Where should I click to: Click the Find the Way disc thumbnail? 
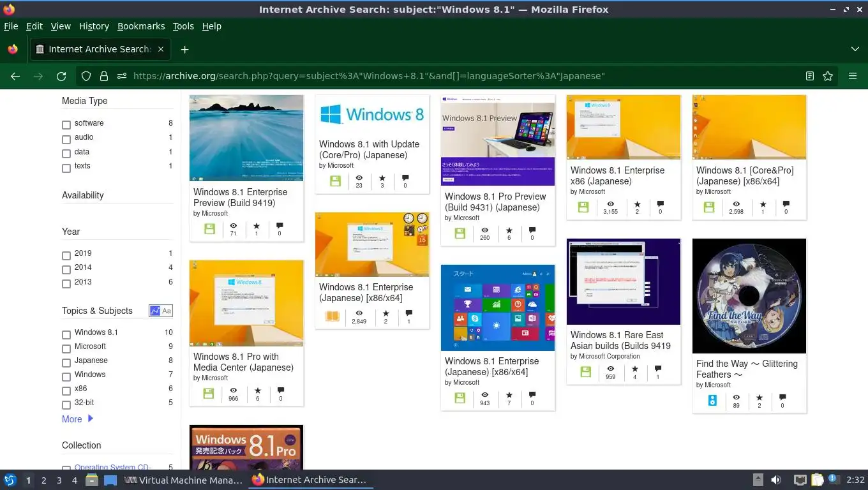pos(749,296)
